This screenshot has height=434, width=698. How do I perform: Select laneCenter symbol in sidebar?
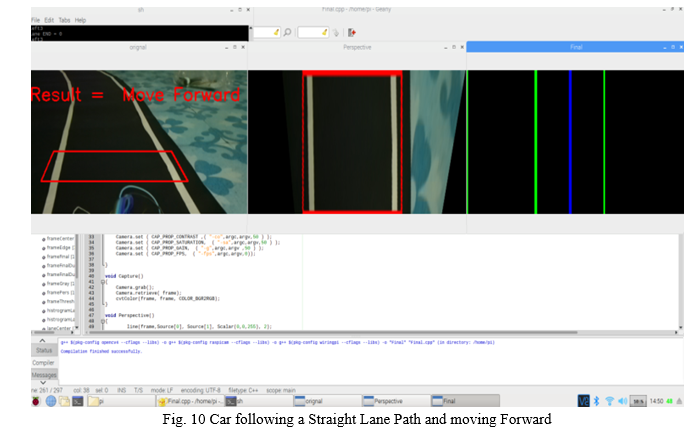(x=60, y=328)
